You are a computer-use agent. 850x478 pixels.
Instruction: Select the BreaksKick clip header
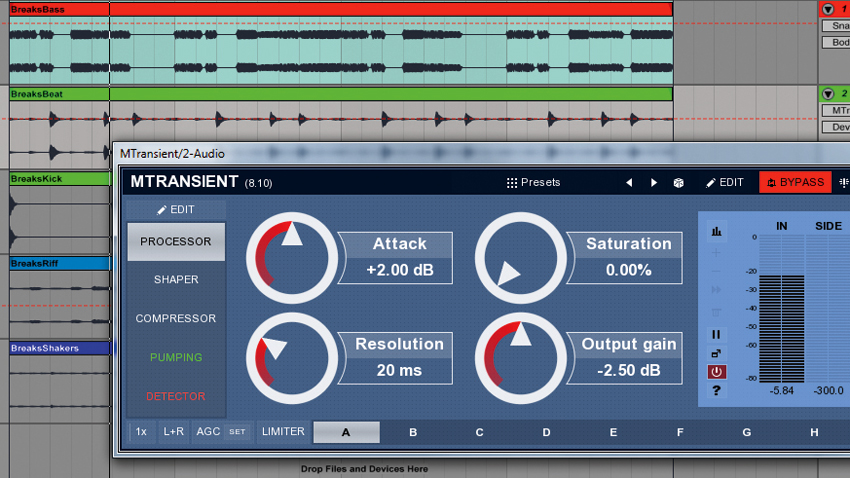pyautogui.click(x=60, y=178)
